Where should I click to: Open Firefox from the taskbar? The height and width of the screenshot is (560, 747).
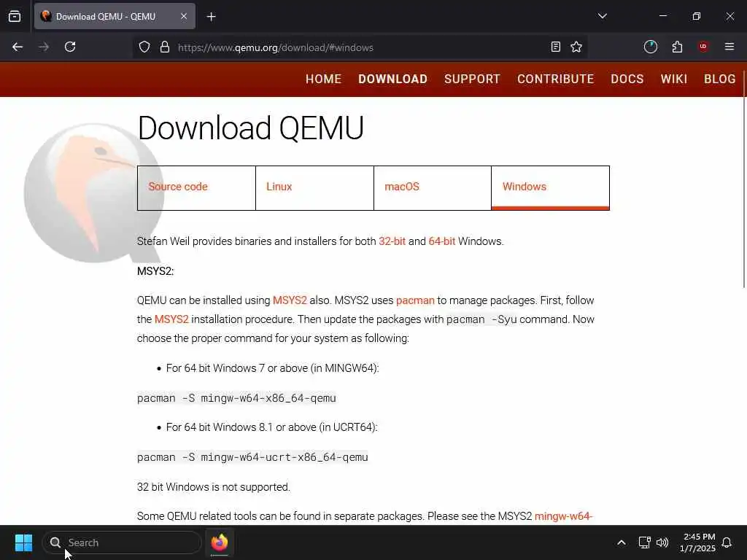[x=220, y=542]
